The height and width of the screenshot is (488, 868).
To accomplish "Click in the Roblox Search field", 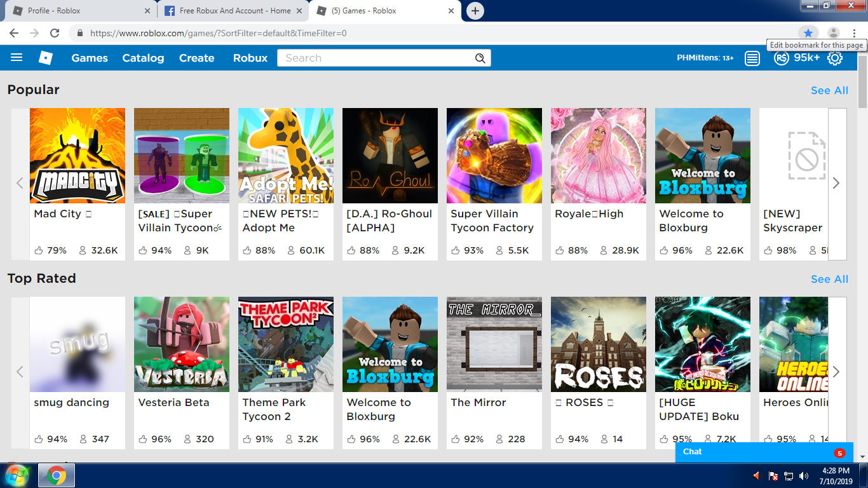I will click(x=384, y=58).
